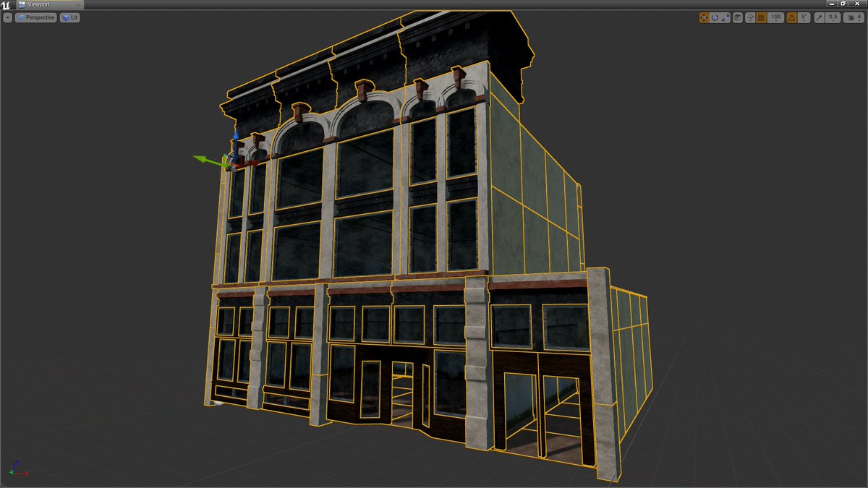Enable surface snapping
The height and width of the screenshot is (488, 868).
pyautogui.click(x=751, y=17)
